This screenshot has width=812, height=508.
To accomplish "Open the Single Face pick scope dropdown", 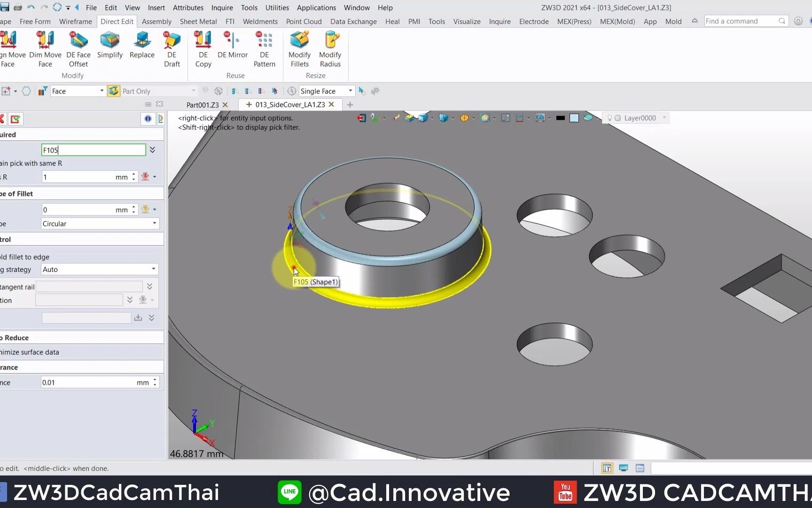I will (x=350, y=91).
